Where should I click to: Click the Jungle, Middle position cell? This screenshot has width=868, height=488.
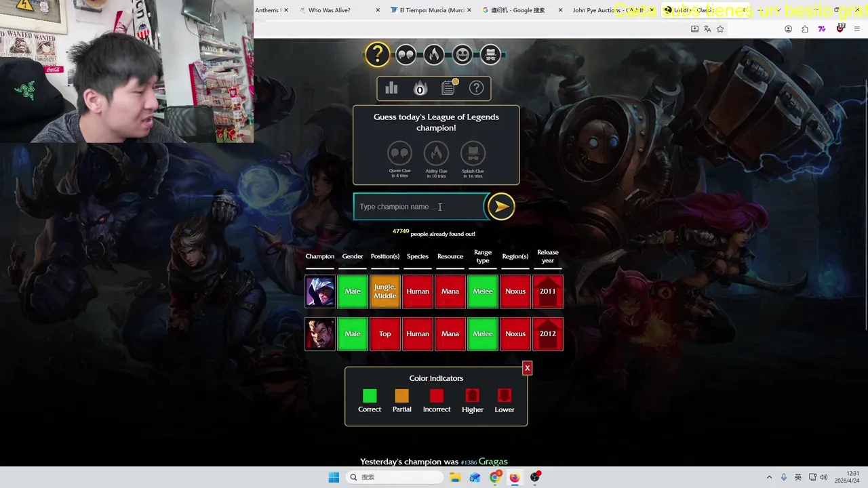pyautogui.click(x=385, y=291)
